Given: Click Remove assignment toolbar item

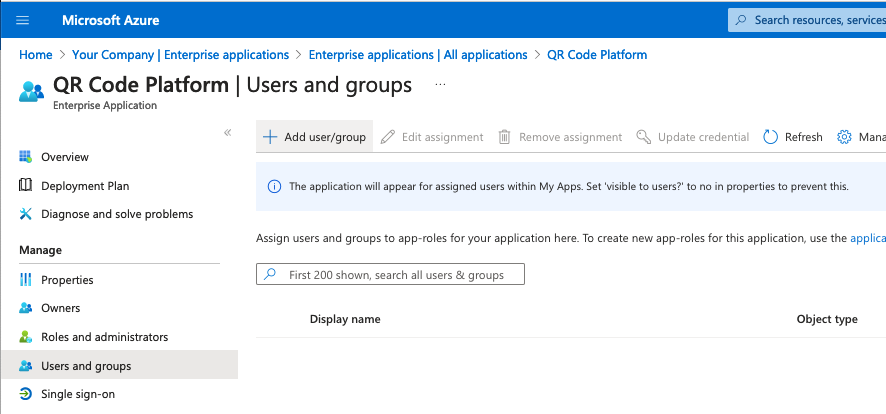Looking at the screenshot, I should point(560,137).
